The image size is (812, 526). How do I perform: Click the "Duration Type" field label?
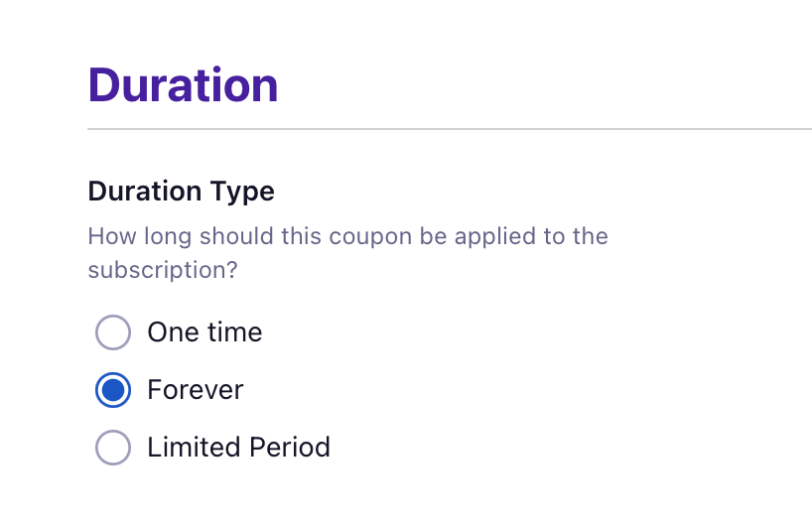(181, 191)
